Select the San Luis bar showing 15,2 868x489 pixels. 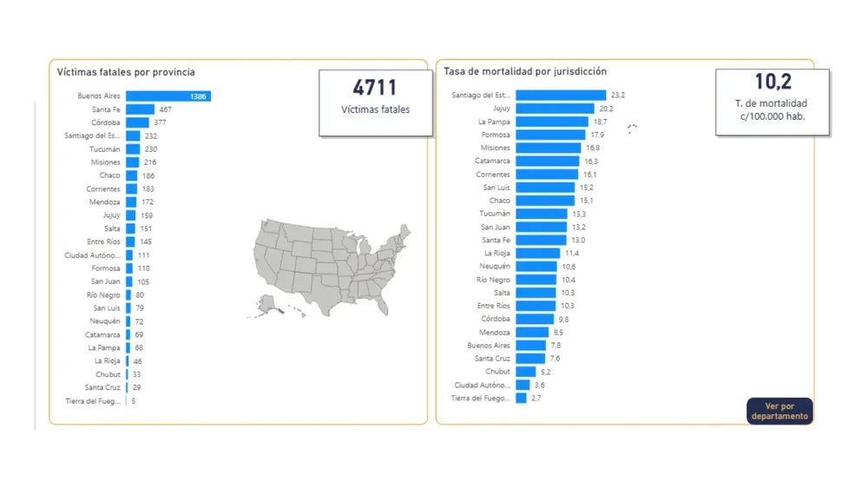[x=545, y=188]
